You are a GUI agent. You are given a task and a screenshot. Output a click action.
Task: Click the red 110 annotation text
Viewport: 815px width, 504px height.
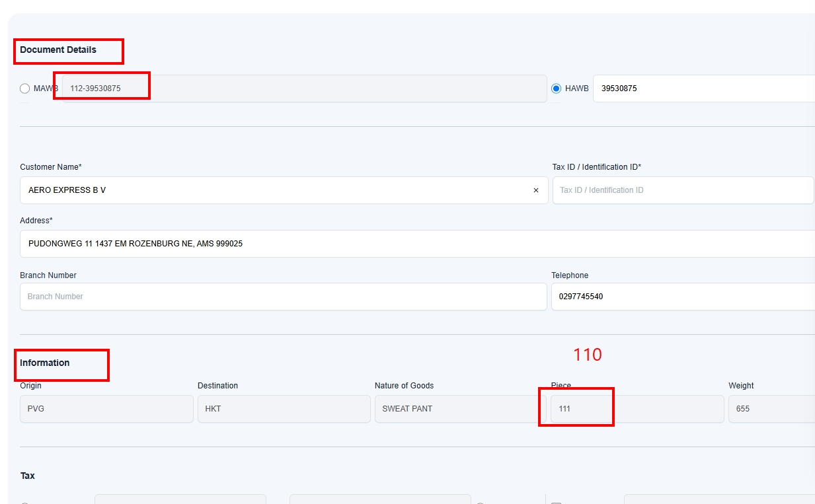(x=587, y=355)
